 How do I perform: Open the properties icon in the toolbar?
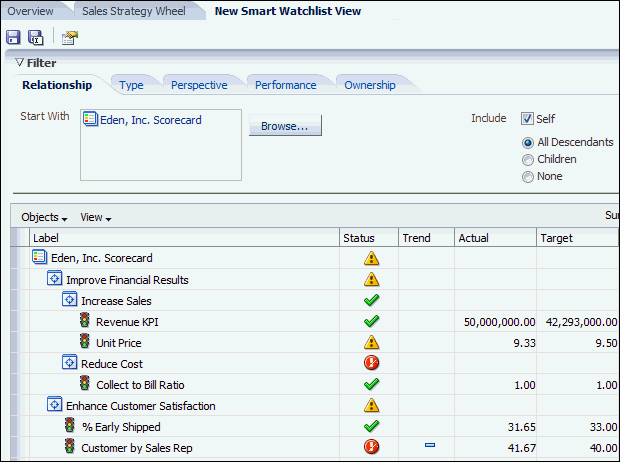[x=70, y=38]
